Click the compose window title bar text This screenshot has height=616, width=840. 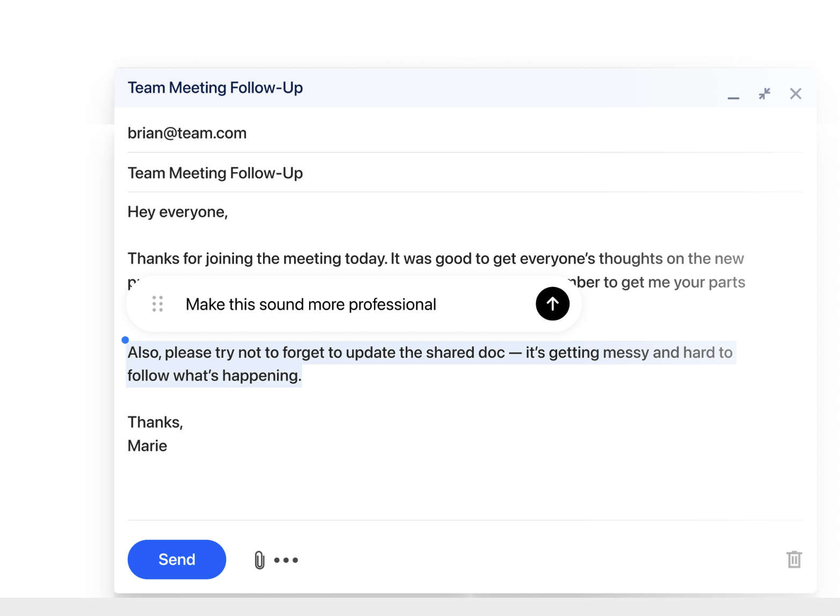point(215,87)
